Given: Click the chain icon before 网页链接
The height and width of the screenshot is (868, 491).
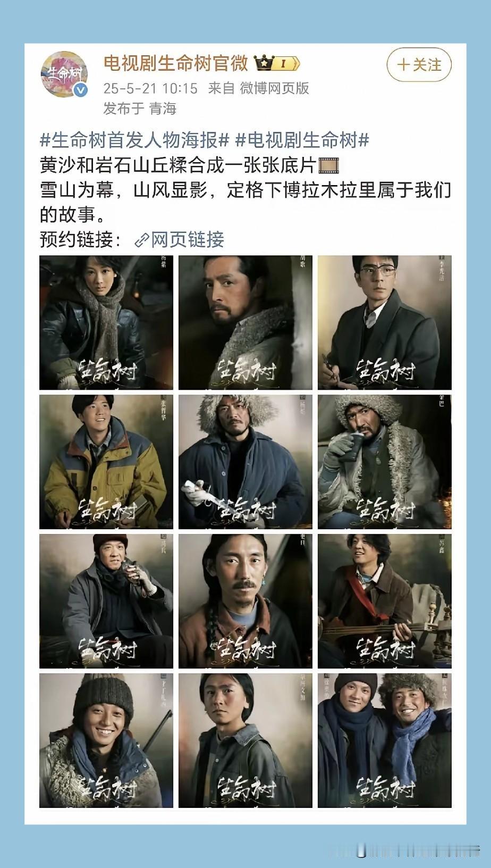Looking at the screenshot, I should pos(141,240).
